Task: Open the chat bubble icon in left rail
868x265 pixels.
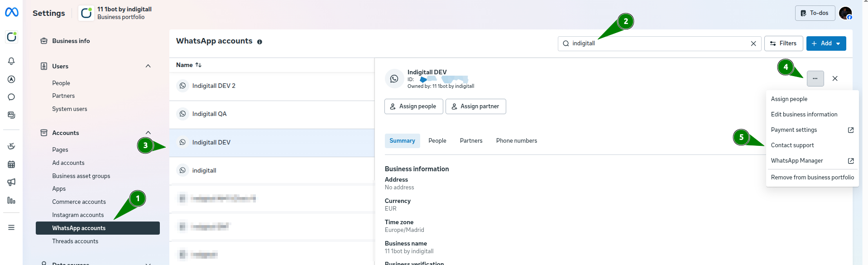Action: [x=11, y=97]
